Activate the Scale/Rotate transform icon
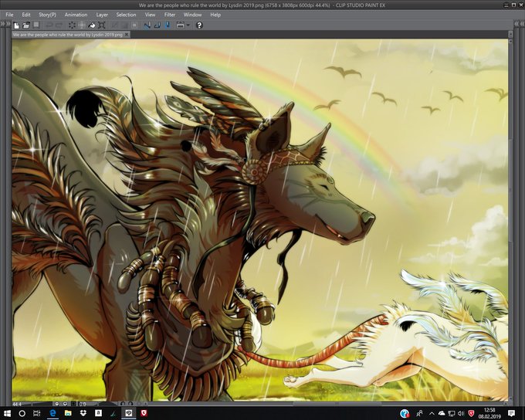Viewport: 525px width, 420px height. pyautogui.click(x=101, y=25)
